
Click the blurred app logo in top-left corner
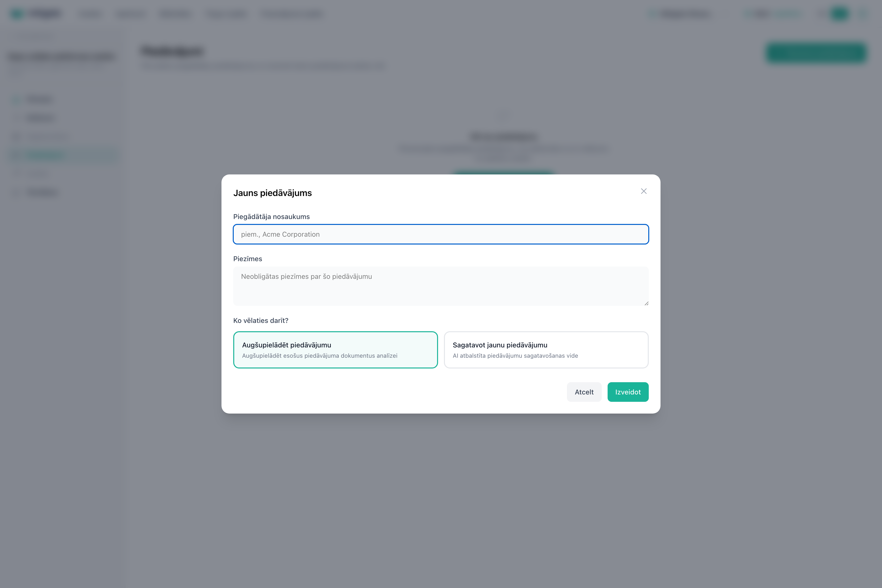[36, 14]
